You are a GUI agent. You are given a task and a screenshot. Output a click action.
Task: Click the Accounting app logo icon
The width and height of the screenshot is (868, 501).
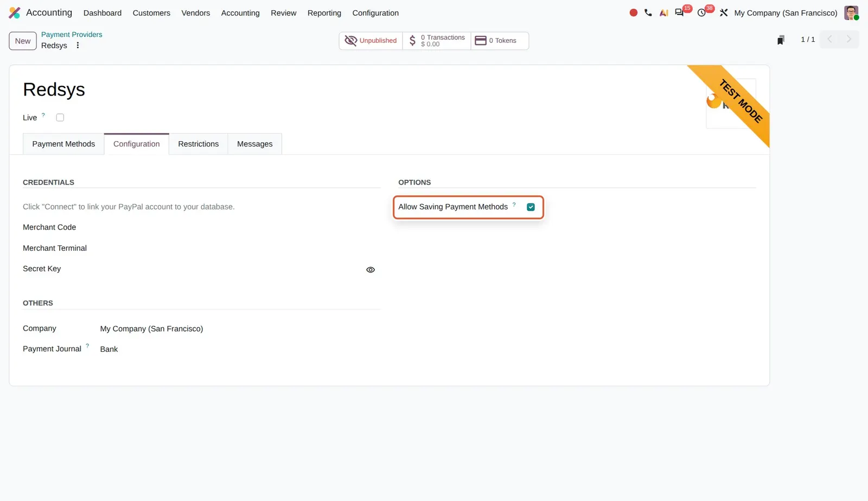click(15, 12)
